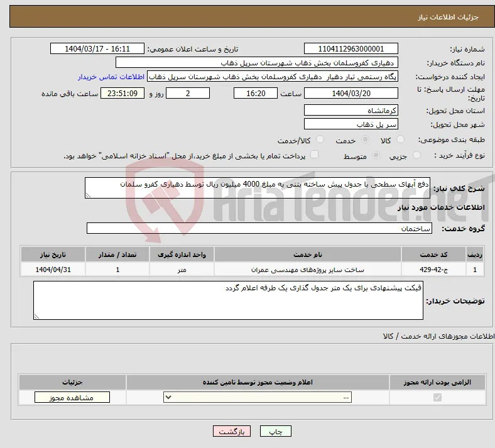Screen dimensions: 495x448
Task: Select the کالا radio button
Action: pos(400,139)
